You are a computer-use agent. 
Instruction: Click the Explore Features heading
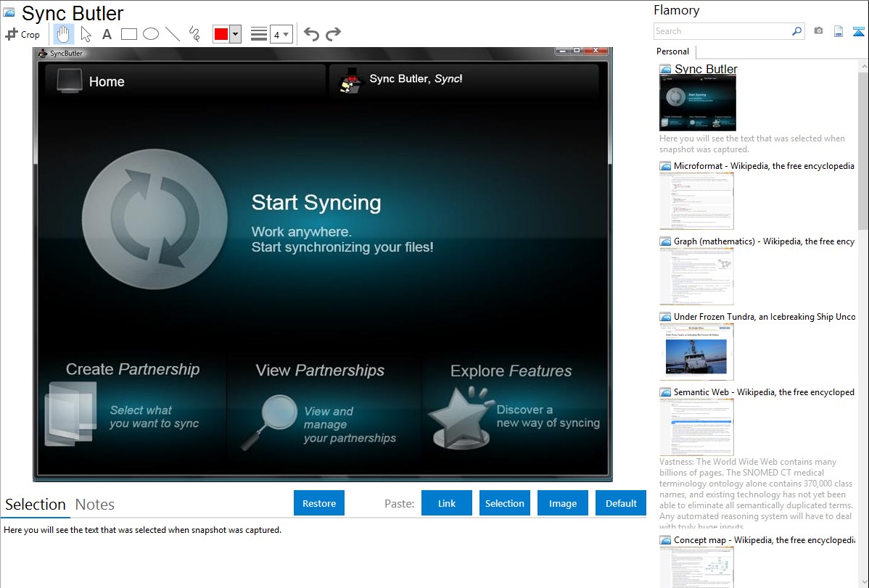click(x=511, y=370)
